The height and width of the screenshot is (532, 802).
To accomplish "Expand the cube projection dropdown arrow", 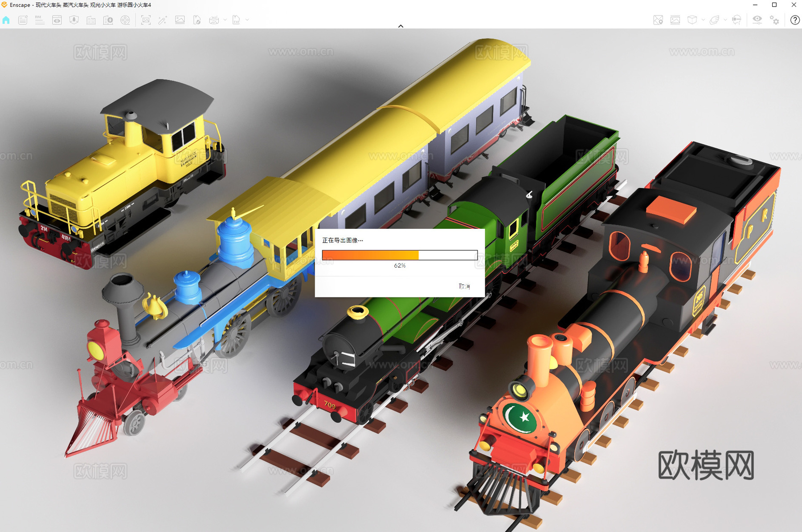I will [703, 20].
